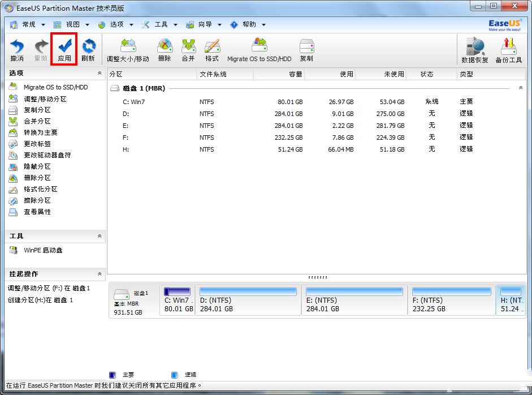Open the 选项 menu

pos(116,24)
